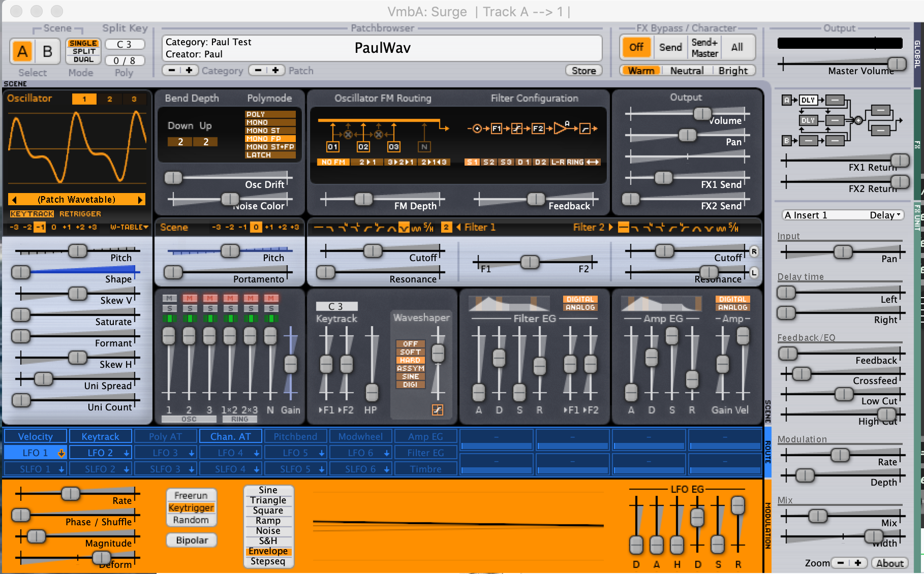
Task: Switch to oscillator tab 2
Action: pyautogui.click(x=109, y=99)
